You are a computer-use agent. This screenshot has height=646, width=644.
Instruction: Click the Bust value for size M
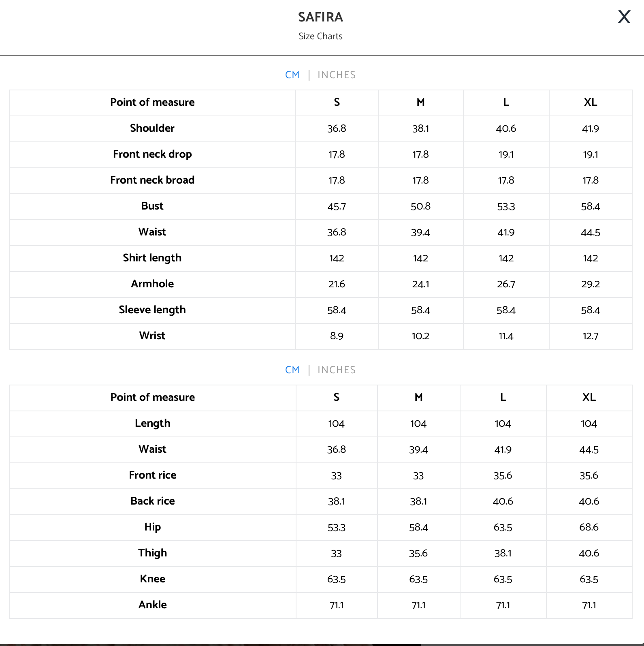coord(420,206)
